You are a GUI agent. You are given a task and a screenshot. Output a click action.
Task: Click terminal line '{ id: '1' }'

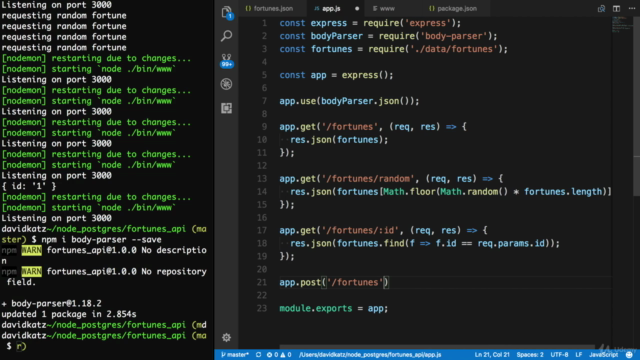pos(29,186)
